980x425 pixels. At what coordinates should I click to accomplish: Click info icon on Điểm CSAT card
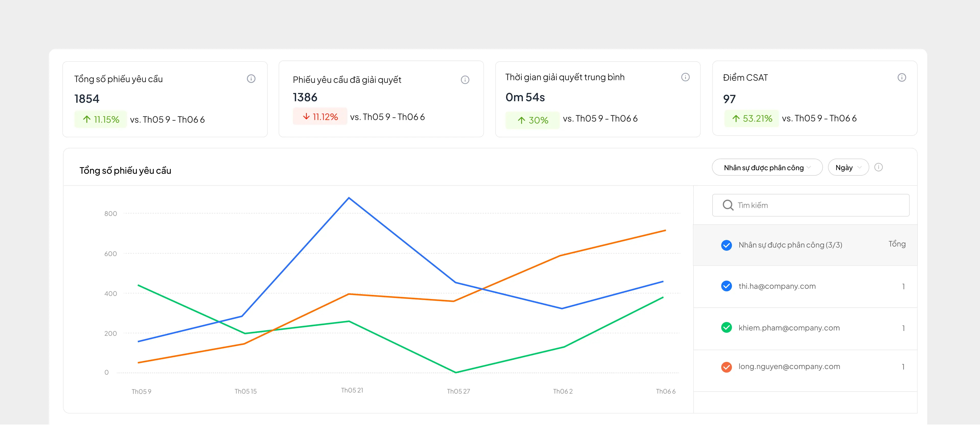(x=902, y=78)
